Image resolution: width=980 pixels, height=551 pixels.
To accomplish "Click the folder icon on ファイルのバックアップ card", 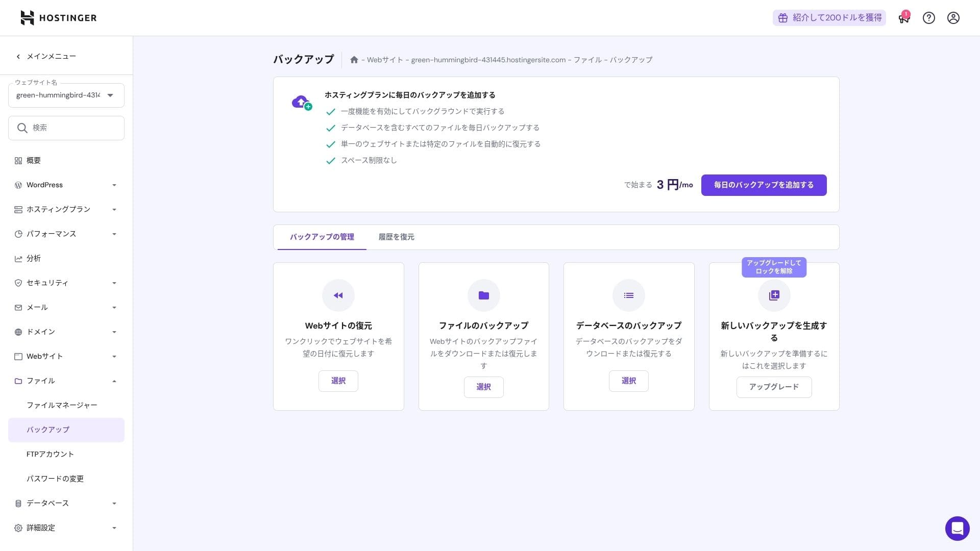I will tap(484, 295).
